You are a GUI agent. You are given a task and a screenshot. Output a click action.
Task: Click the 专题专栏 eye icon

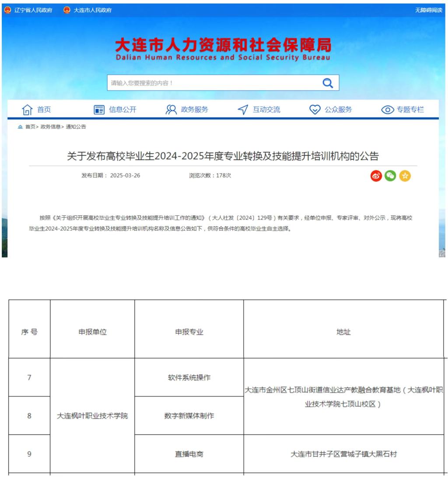click(387, 110)
